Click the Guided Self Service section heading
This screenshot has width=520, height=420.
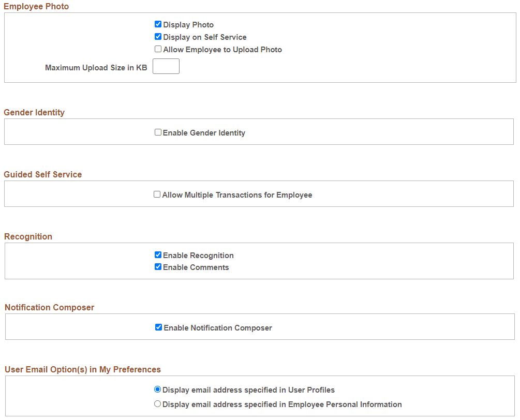coord(43,174)
